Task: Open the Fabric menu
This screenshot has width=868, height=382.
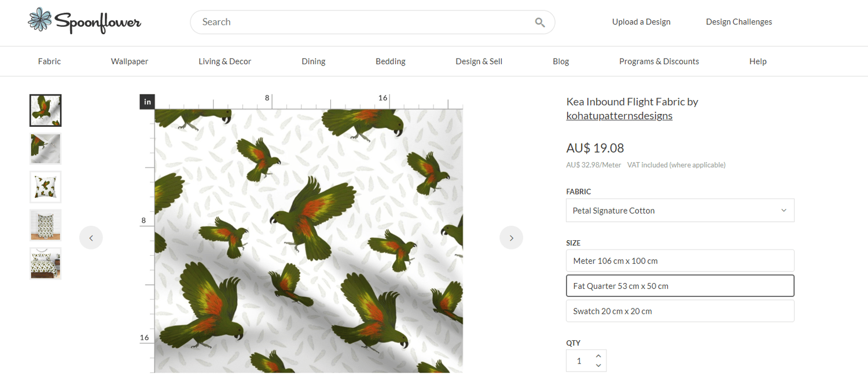Action: pos(49,61)
